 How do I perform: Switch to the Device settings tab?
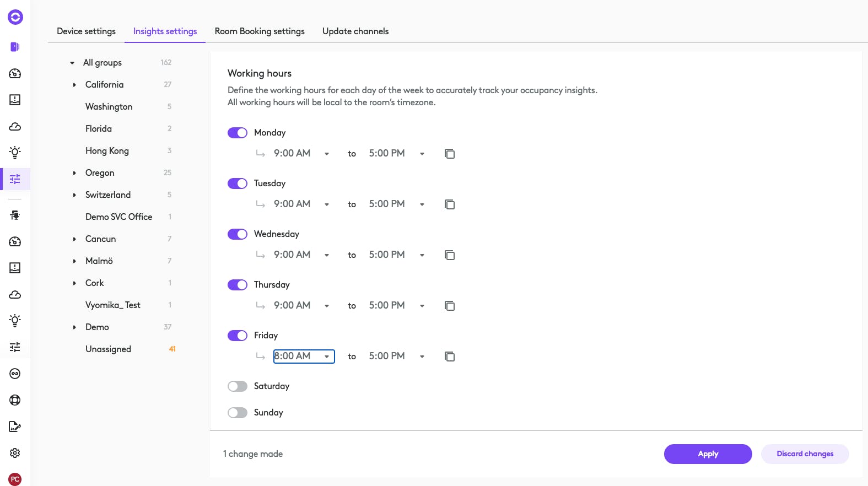point(86,31)
